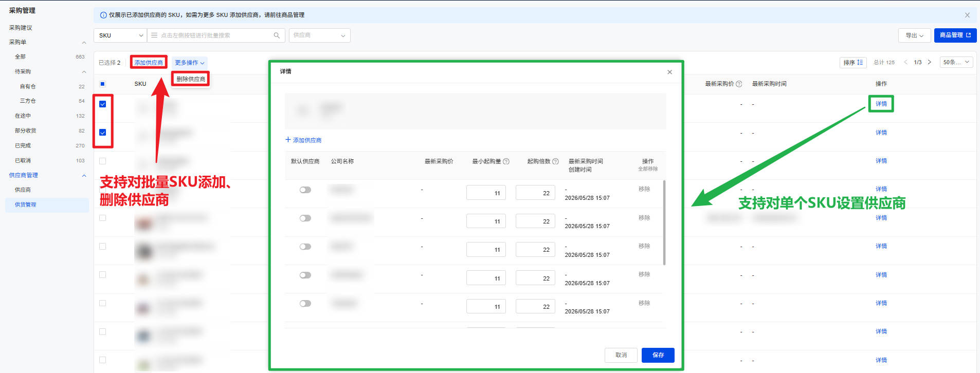This screenshot has width=980, height=373.
Task: Toggle default supplier switch in first row
Action: (x=305, y=190)
